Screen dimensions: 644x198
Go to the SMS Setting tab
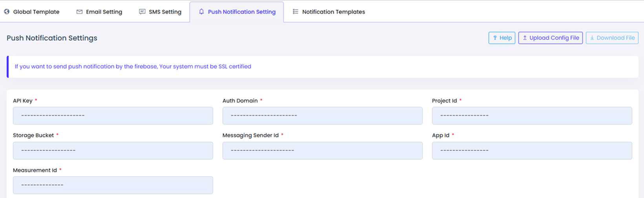[x=165, y=12]
